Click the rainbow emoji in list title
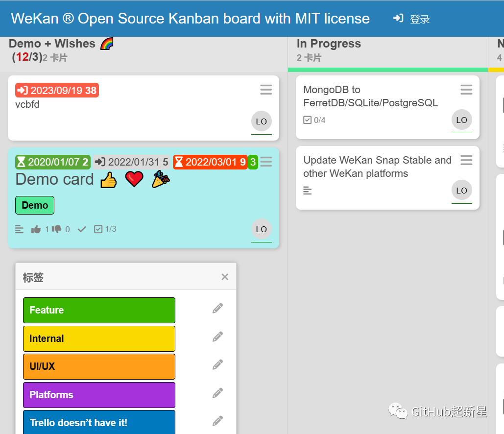The height and width of the screenshot is (434, 504). [107, 44]
